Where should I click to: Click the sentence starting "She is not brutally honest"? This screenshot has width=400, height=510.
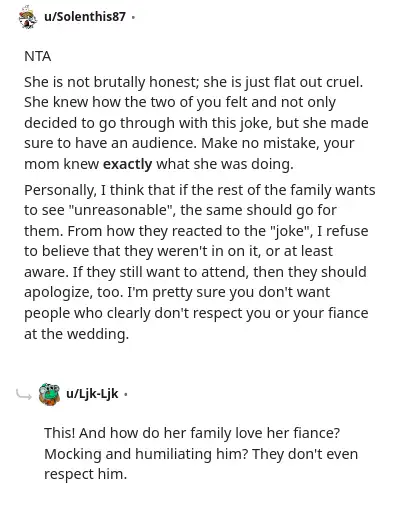click(x=193, y=82)
